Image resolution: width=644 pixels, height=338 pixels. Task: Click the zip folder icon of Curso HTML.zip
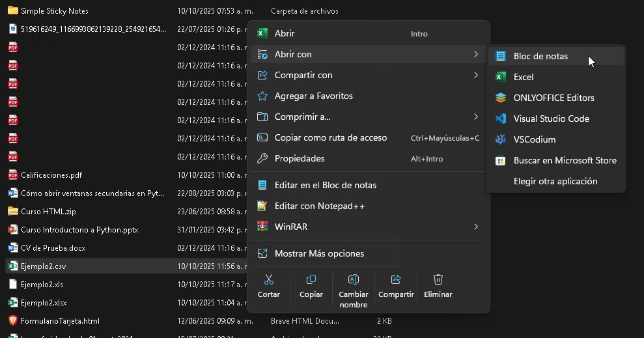point(13,212)
